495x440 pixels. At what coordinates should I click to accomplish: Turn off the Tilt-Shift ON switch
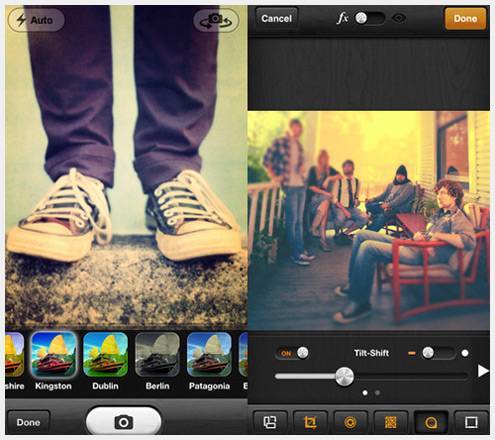[292, 353]
